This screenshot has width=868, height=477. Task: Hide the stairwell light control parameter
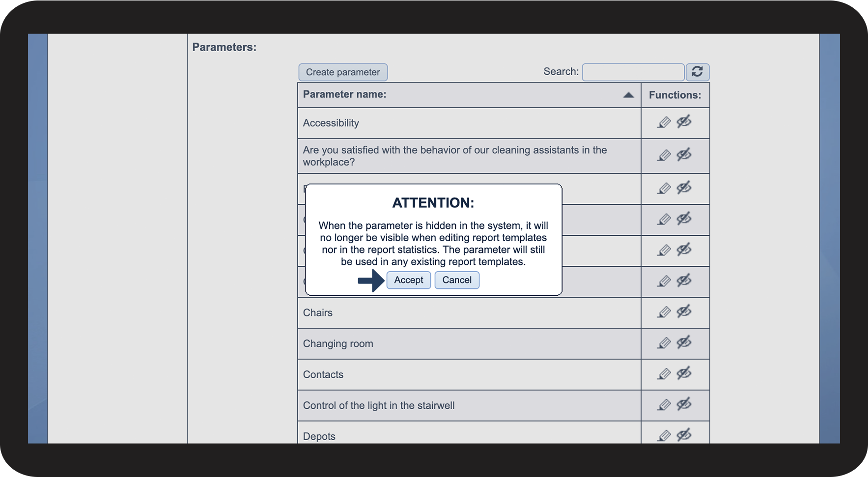point(684,404)
